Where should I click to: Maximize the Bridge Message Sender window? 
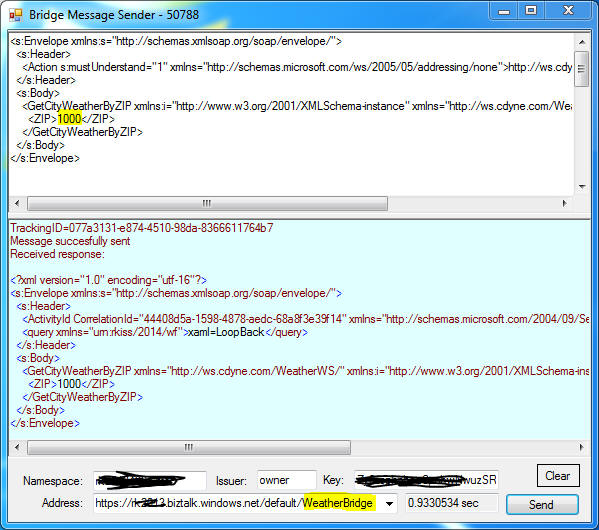coord(531,10)
